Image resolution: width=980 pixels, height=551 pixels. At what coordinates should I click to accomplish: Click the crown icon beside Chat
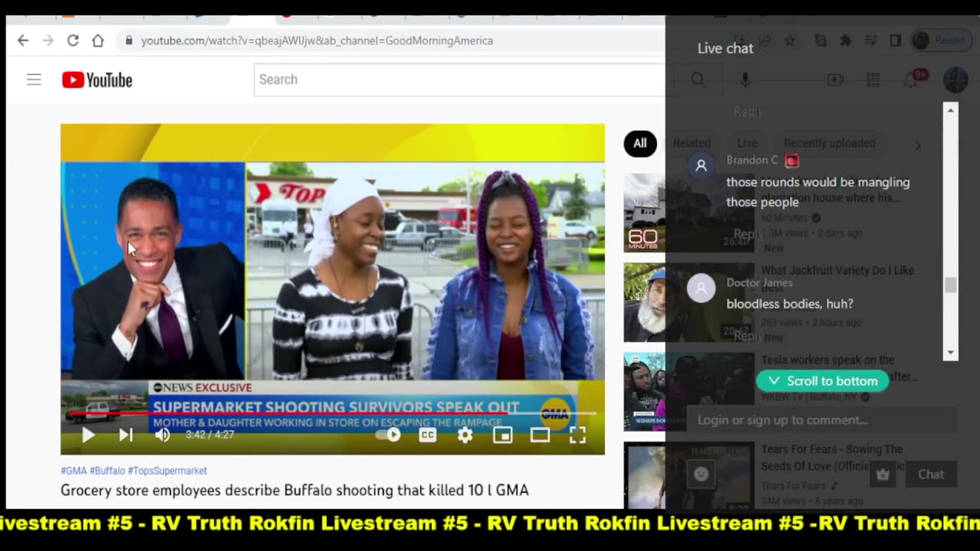(x=883, y=474)
